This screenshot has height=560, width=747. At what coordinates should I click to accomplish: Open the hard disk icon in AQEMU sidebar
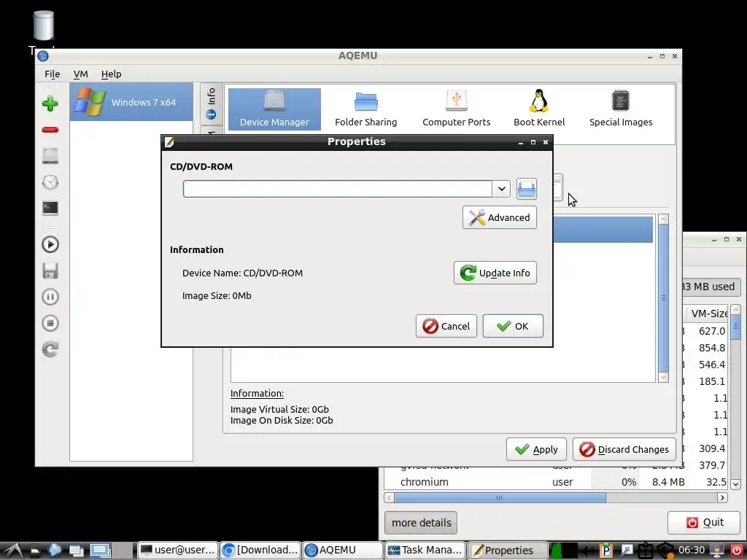[x=50, y=156]
